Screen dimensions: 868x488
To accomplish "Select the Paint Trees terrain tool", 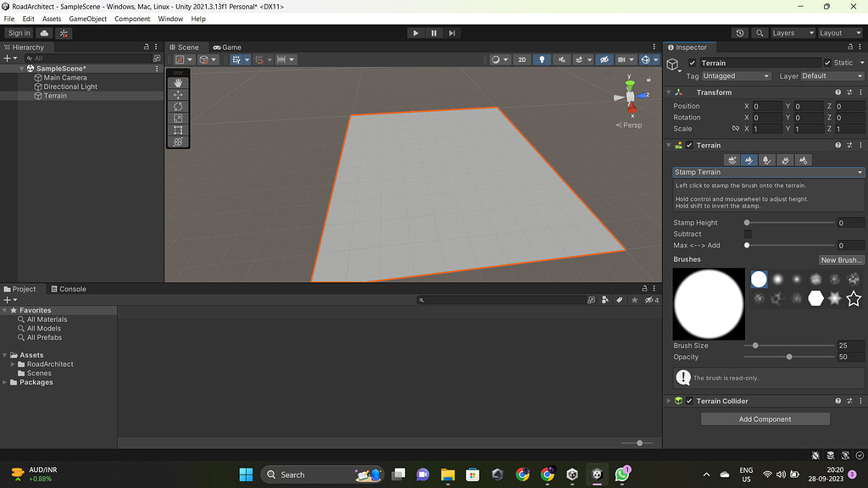I will click(x=766, y=159).
